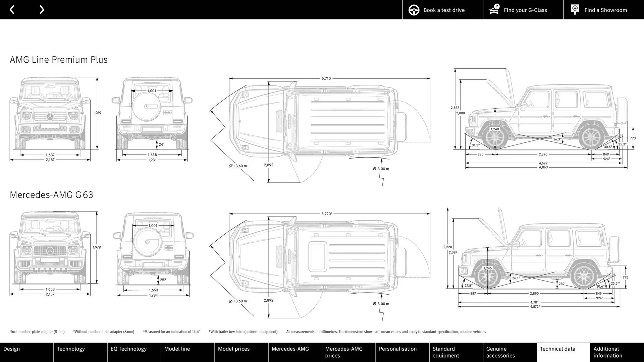Click Book a test drive button
The height and width of the screenshot is (362, 644).
pos(437,10)
